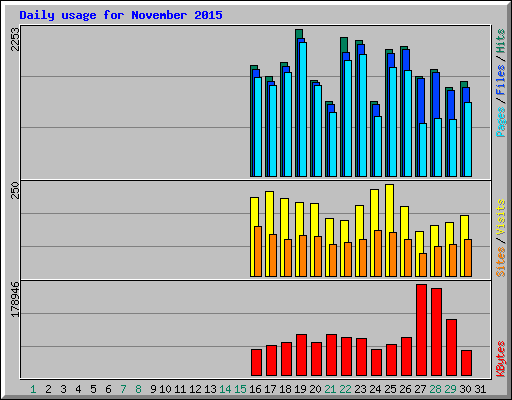Click the chart title Daily usage for November 2015

point(121,15)
